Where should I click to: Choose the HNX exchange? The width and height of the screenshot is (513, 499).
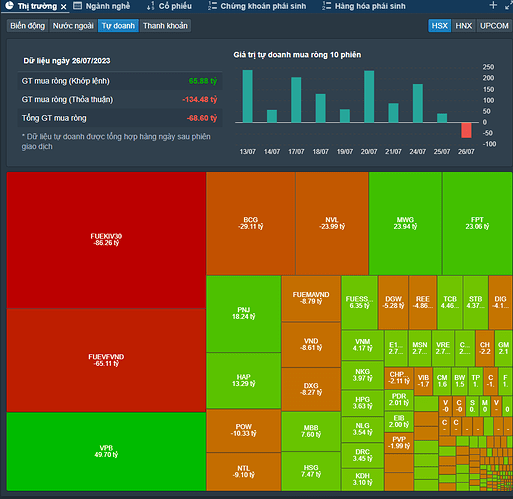[x=464, y=26]
